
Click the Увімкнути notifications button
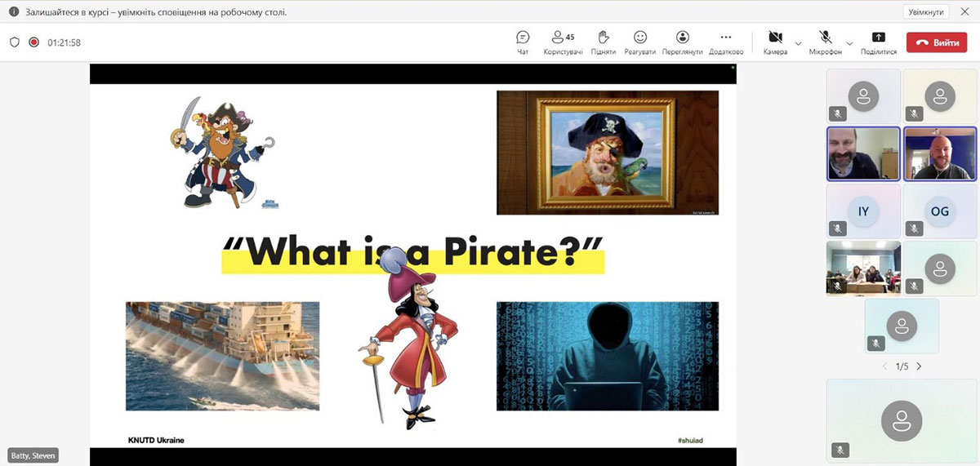[927, 11]
